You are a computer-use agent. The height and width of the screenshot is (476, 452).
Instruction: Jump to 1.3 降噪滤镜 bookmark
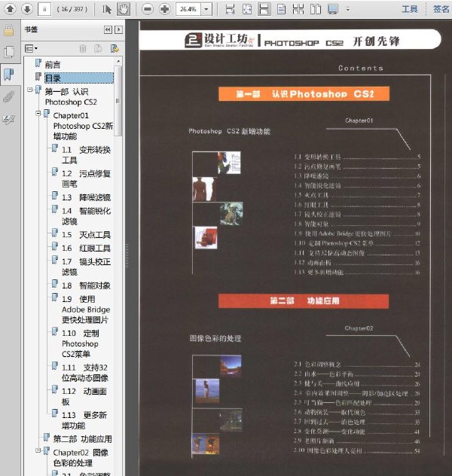pyautogui.click(x=86, y=197)
